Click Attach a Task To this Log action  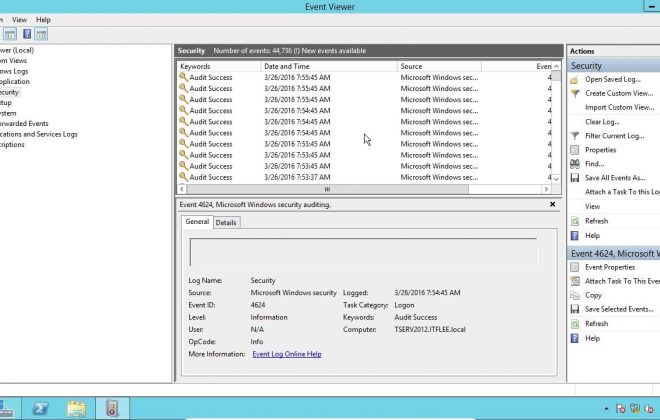(x=622, y=192)
